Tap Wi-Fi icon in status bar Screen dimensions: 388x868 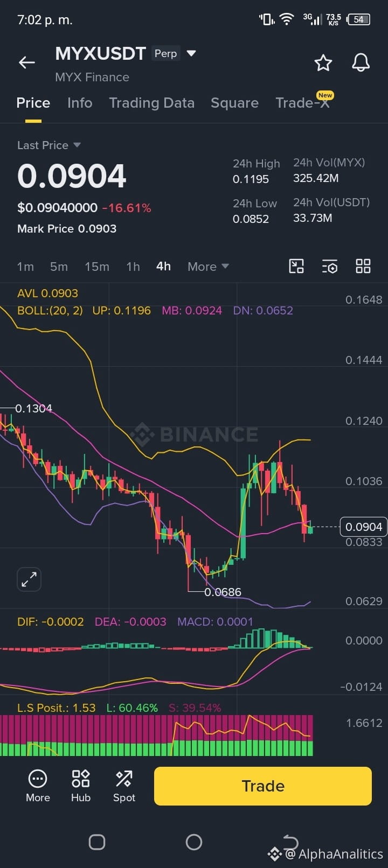[x=287, y=19]
